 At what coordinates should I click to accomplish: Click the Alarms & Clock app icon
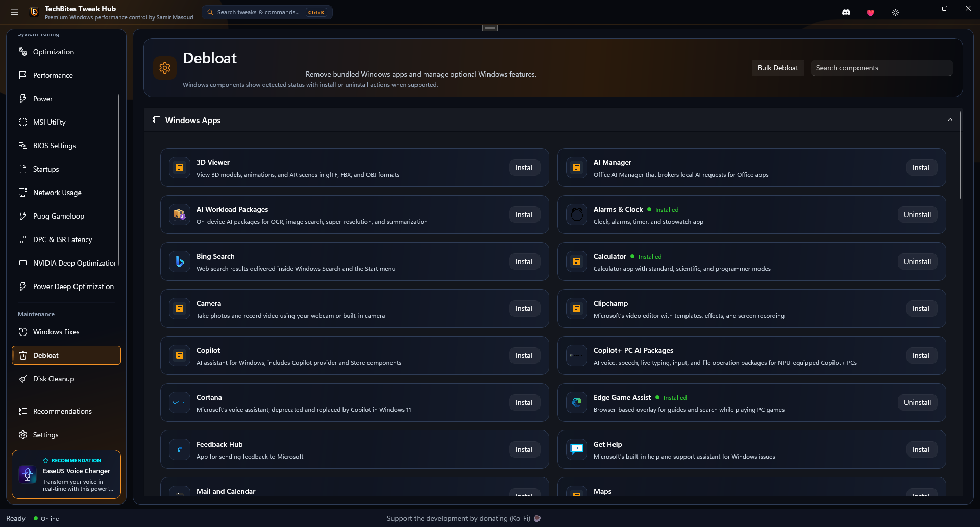577,214
